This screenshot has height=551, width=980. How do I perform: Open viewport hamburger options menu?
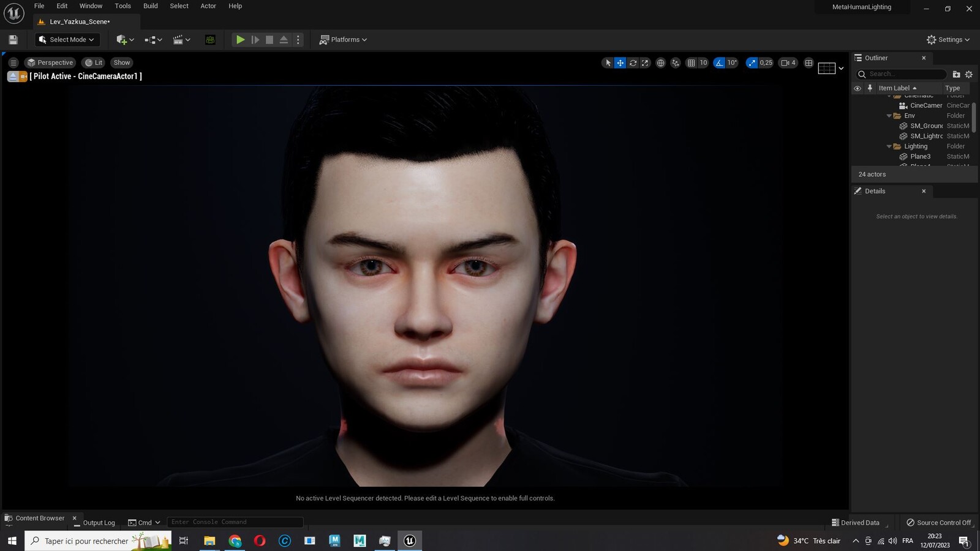[13, 62]
